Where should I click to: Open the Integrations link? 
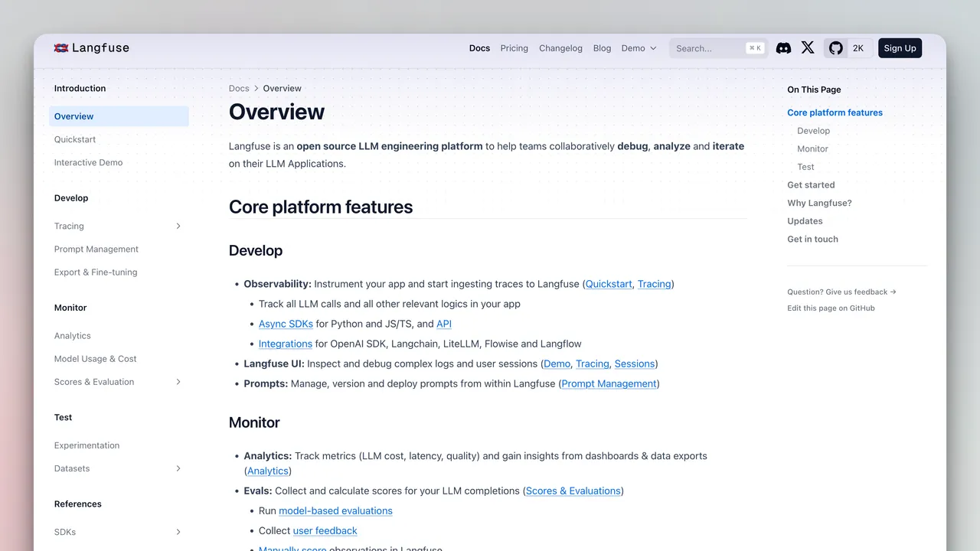pyautogui.click(x=286, y=344)
